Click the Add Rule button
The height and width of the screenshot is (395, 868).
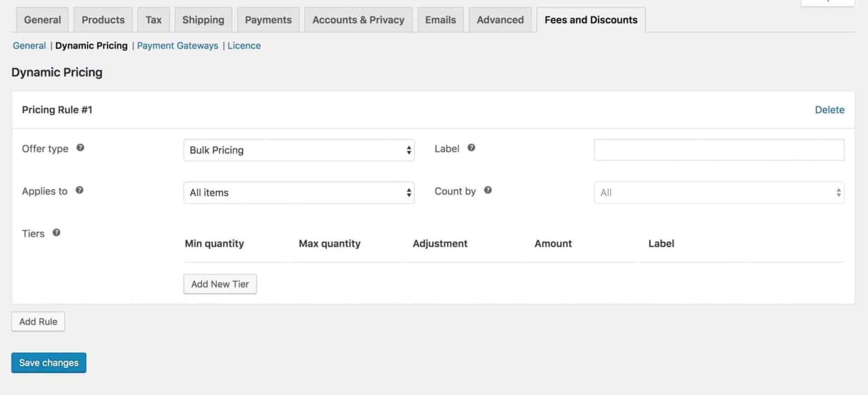point(38,322)
